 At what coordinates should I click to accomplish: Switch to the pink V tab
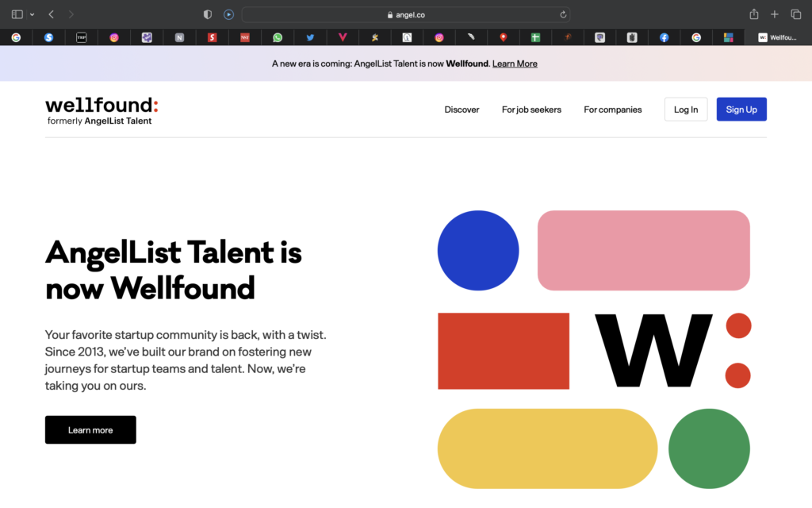tap(343, 37)
